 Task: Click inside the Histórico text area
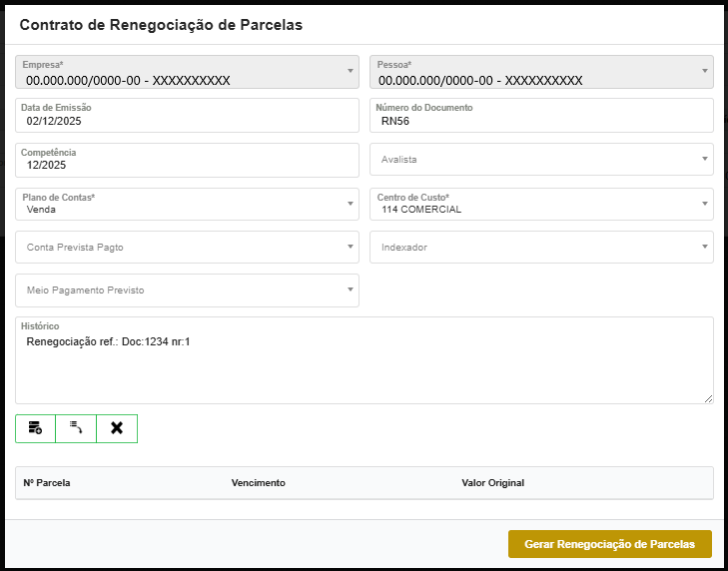364,367
